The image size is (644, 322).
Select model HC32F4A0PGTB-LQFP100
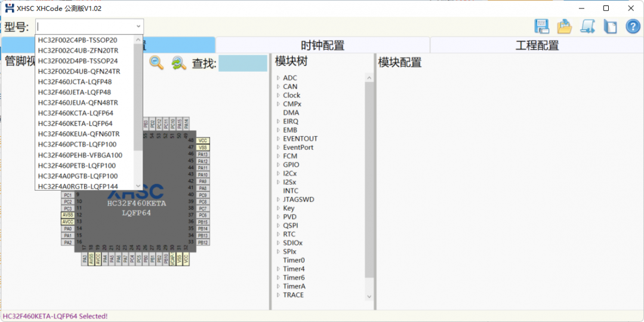78,176
